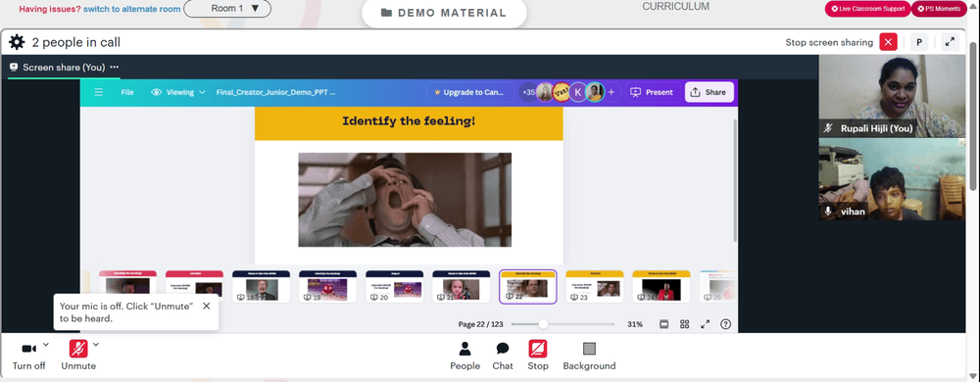Click the fullscreen expand icon in call header
980x382 pixels.
[950, 42]
